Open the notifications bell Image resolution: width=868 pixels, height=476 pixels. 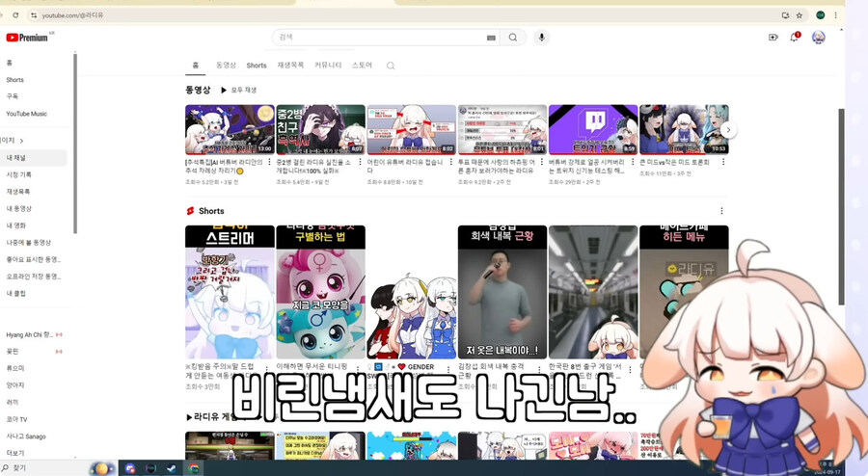pos(795,38)
